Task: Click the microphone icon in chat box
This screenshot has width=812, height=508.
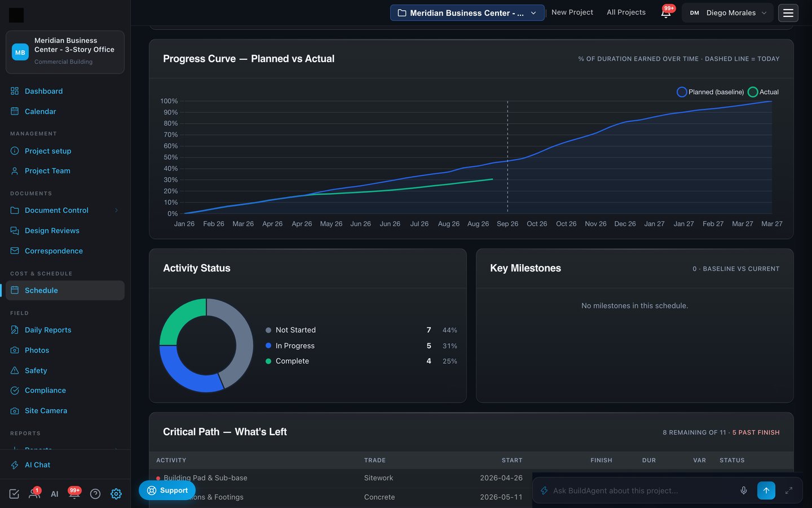Action: pyautogui.click(x=744, y=491)
